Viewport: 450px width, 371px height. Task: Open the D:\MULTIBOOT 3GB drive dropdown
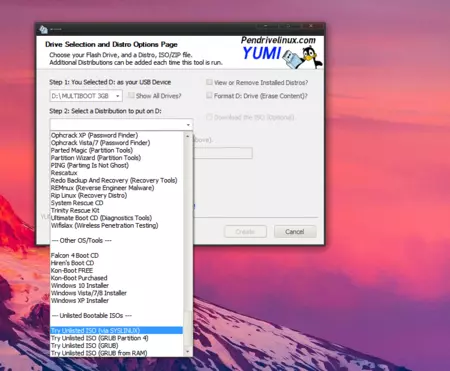[86, 96]
